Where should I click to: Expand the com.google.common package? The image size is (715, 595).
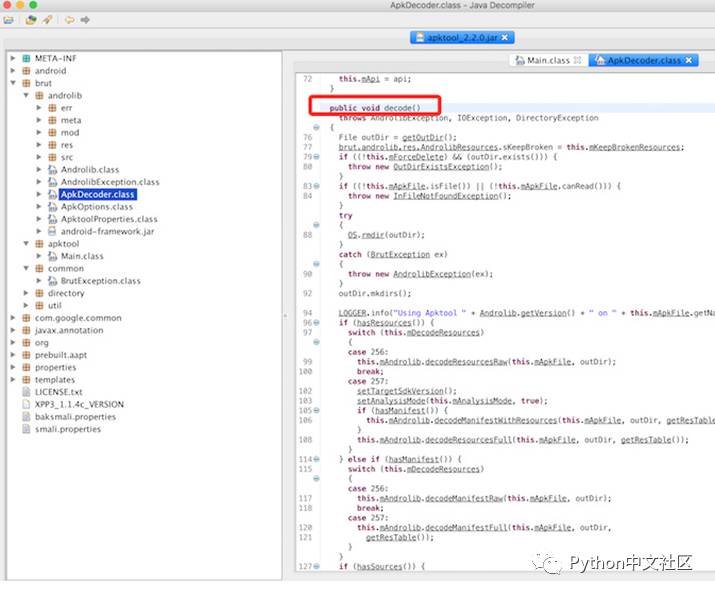(x=13, y=318)
